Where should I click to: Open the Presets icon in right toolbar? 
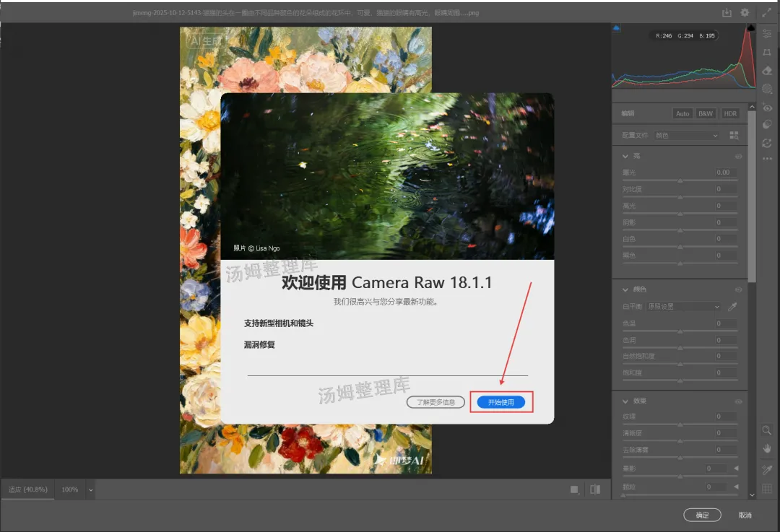(x=767, y=143)
